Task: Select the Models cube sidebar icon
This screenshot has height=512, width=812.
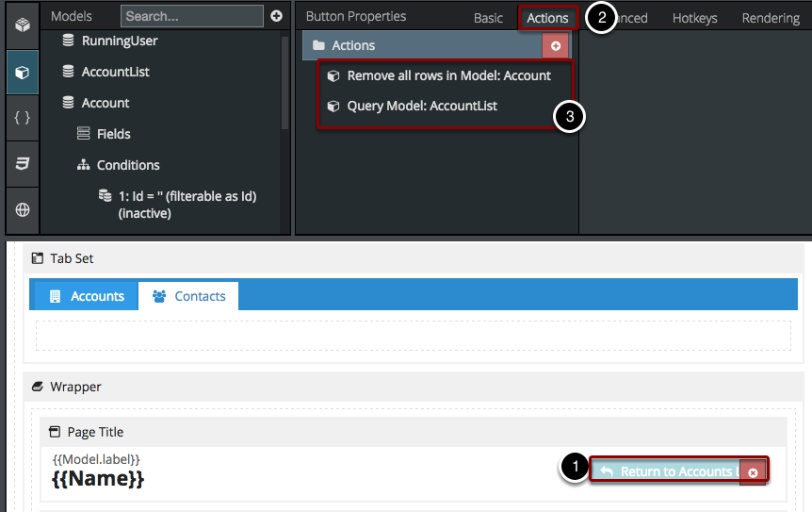Action: 22,72
